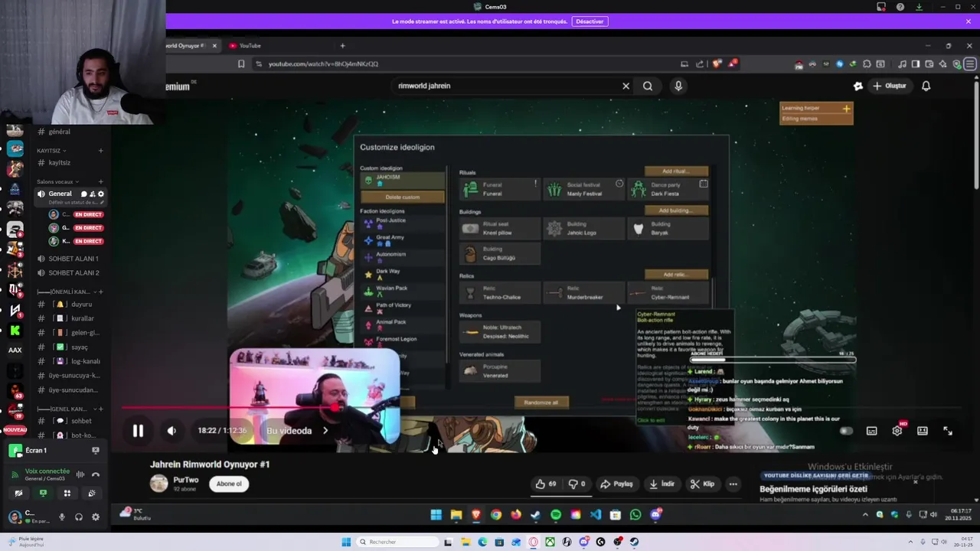Deafen Discord headphones
980x551 pixels.
coord(79,517)
